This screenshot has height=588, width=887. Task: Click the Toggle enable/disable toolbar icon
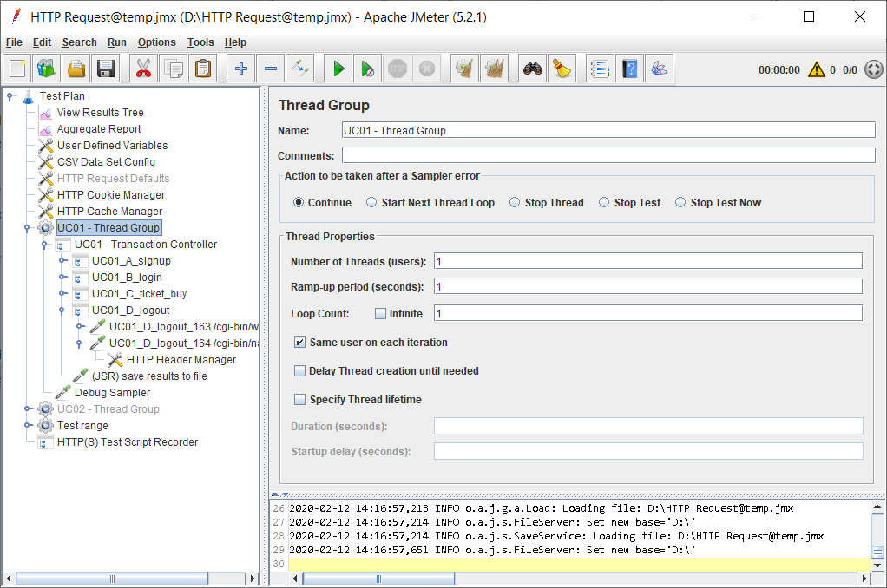click(x=299, y=69)
